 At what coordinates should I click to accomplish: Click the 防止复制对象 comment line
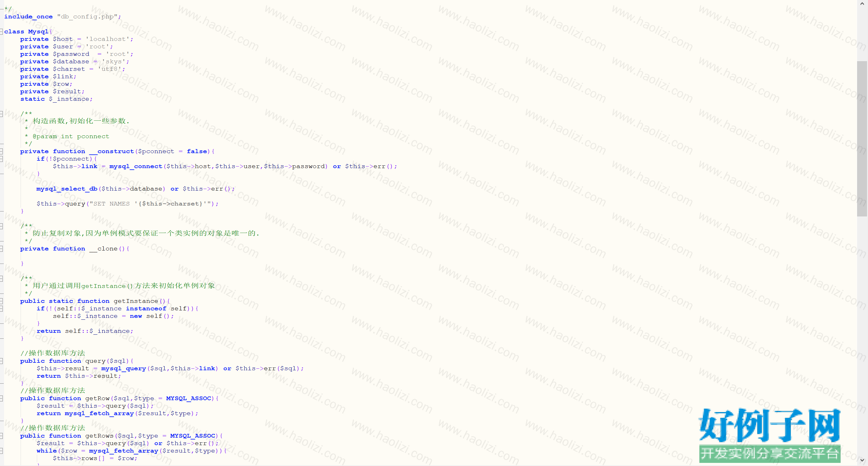pyautogui.click(x=142, y=233)
